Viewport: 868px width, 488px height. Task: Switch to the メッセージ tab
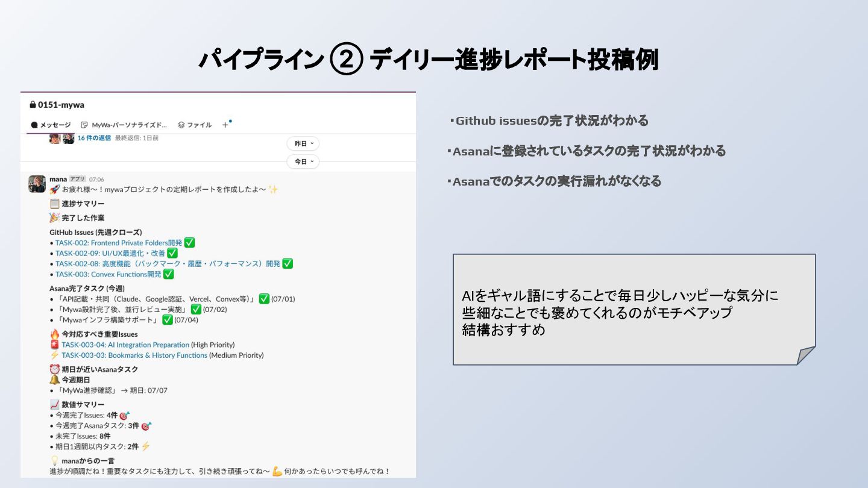[51, 125]
